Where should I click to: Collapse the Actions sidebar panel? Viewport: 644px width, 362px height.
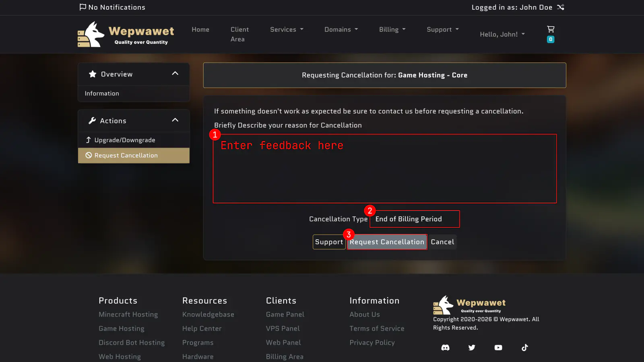coord(175,120)
